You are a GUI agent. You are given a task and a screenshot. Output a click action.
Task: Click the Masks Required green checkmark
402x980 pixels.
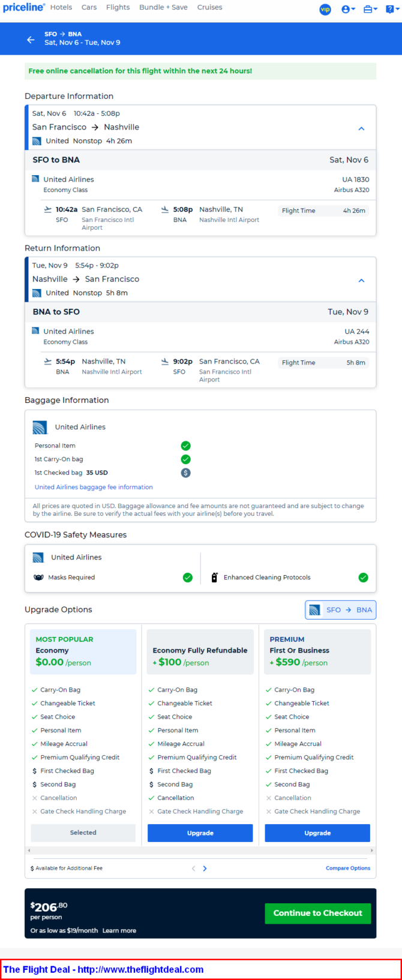click(x=188, y=578)
